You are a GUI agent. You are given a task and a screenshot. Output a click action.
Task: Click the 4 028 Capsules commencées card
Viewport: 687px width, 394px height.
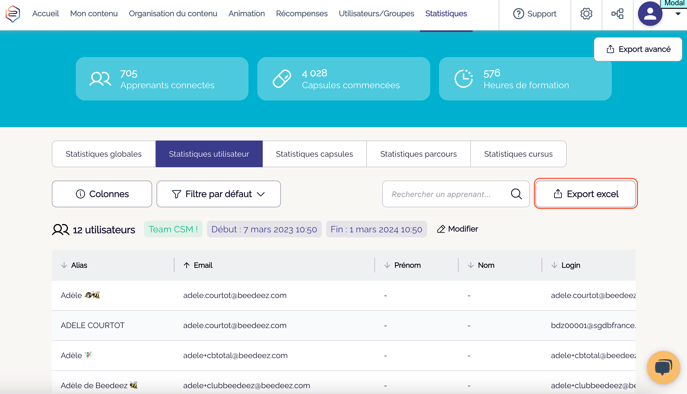click(x=344, y=79)
